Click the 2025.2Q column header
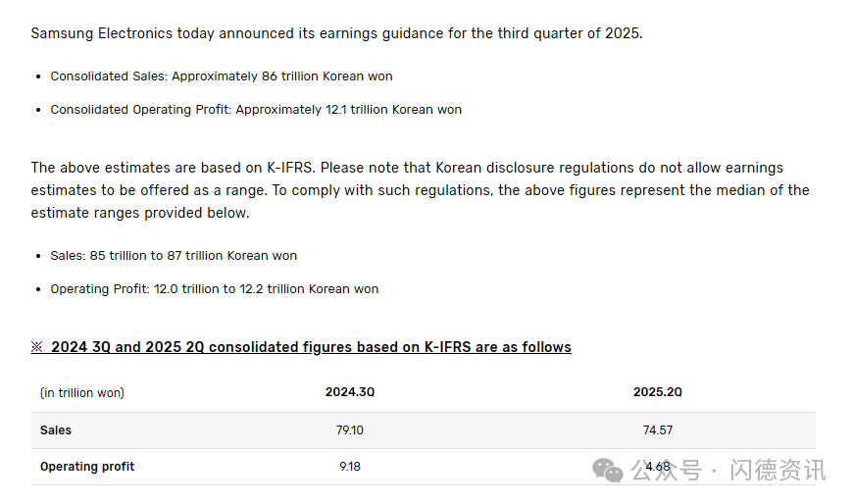Viewport: 853px width, 504px height. point(657,392)
